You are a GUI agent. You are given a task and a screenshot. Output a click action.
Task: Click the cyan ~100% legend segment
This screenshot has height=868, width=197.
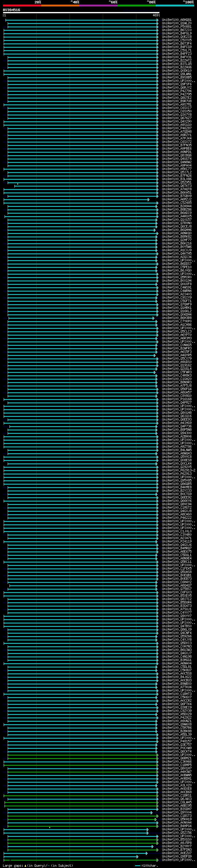(x=175, y=6)
